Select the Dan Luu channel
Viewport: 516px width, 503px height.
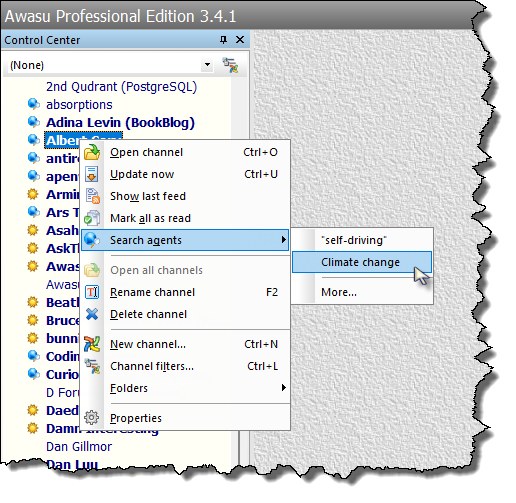(x=72, y=464)
